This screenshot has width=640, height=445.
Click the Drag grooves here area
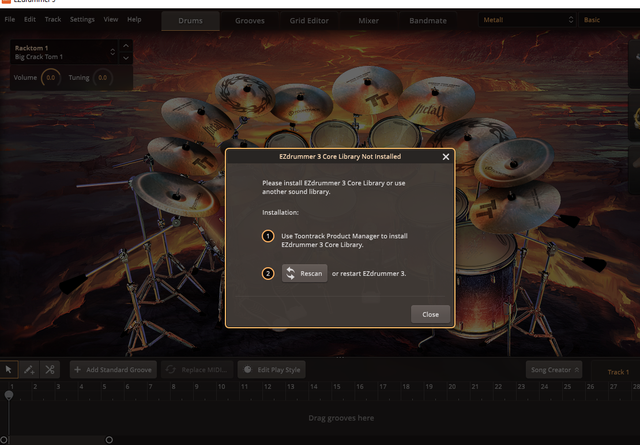341,418
